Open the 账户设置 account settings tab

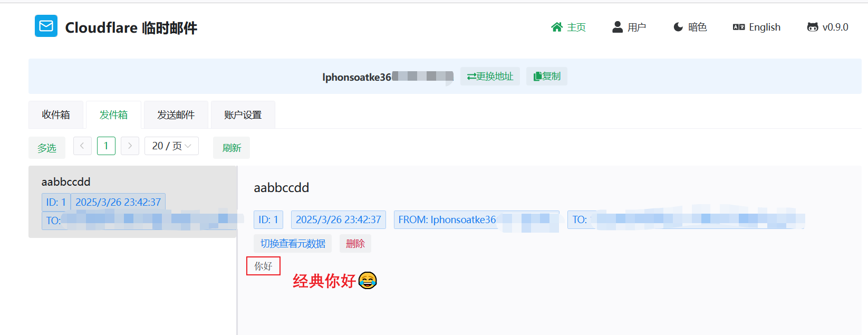pos(243,114)
